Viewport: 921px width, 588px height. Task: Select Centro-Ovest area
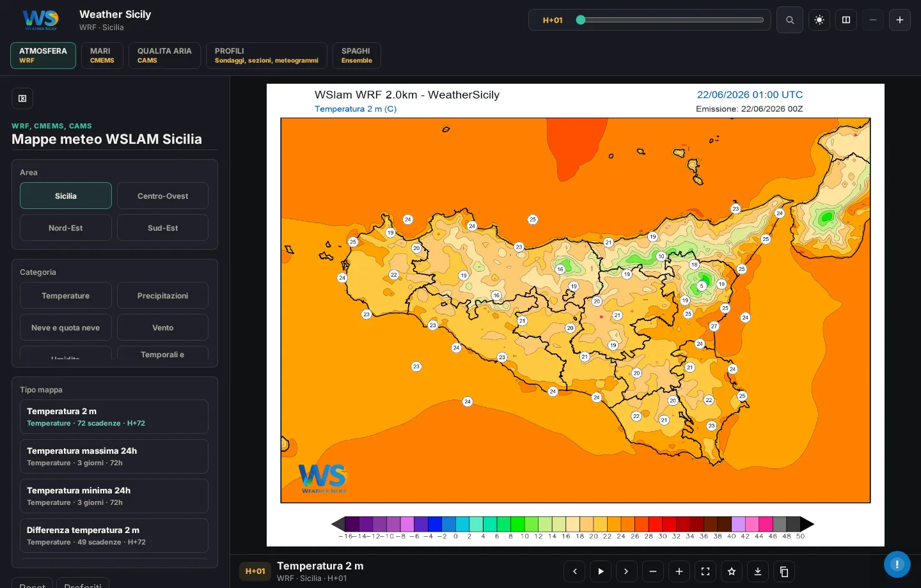162,196
